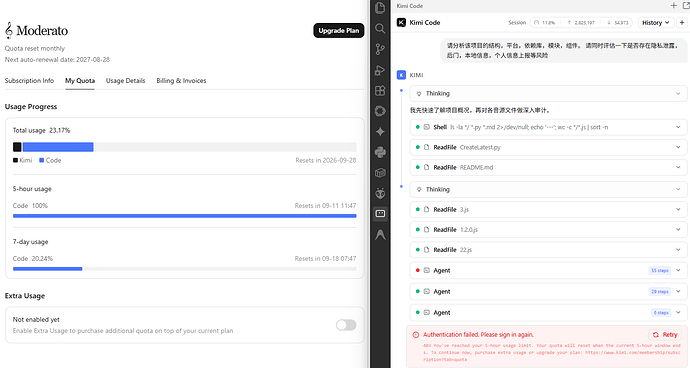Click 'Authentication failed. Please sign in again.' message

[x=478, y=335]
